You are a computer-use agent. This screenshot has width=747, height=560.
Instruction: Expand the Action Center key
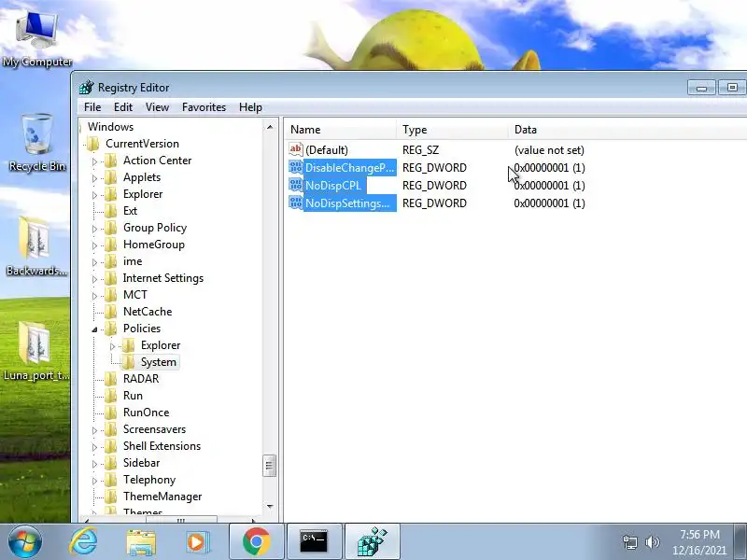[x=94, y=161]
